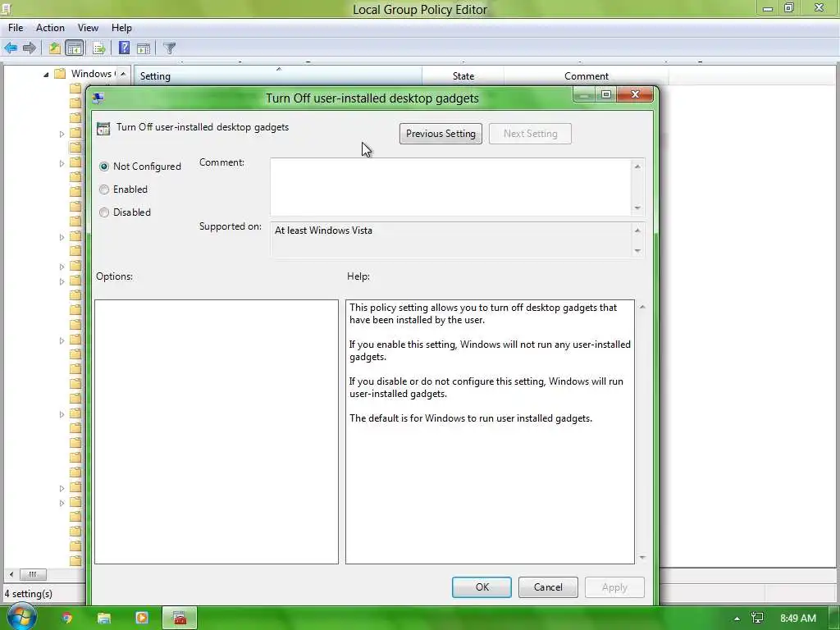Open the Action menu
Image resolution: width=840 pixels, height=630 pixels.
[x=50, y=28]
